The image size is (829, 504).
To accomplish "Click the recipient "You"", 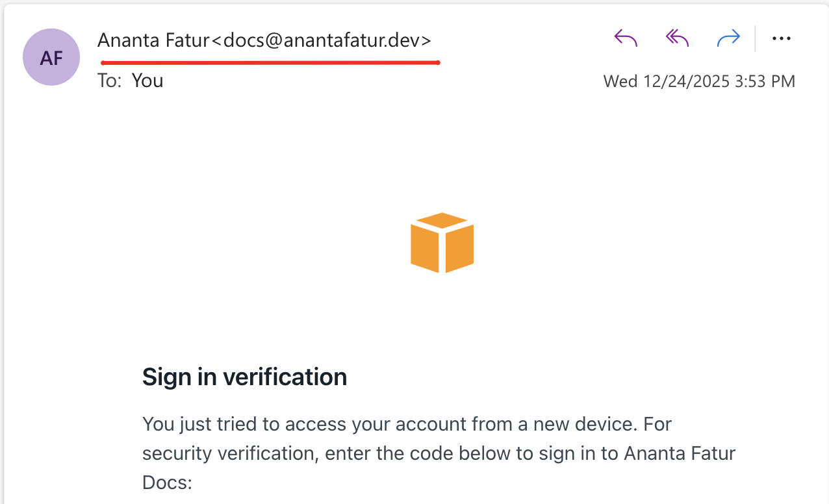I will [x=147, y=81].
